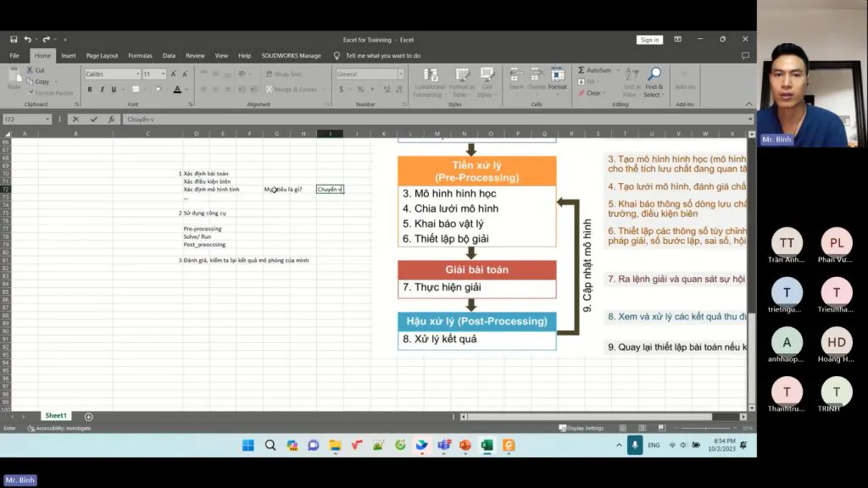Click the AutoSum sigma icon
The height and width of the screenshot is (488, 868).
tap(581, 70)
